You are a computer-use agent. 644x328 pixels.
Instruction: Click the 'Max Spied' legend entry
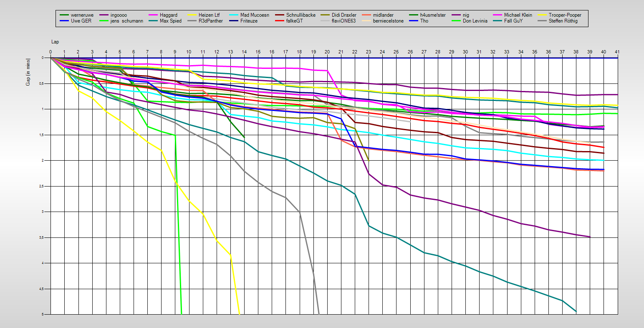point(171,21)
